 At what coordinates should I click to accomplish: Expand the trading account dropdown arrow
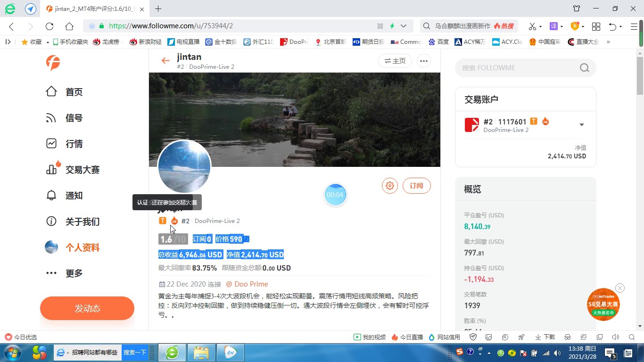click(x=582, y=125)
